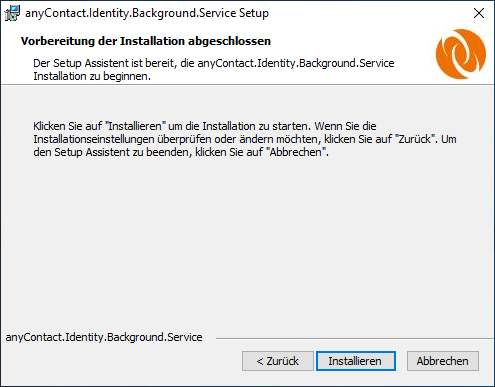Click quoted word "Zurück" in the instructions
The width and height of the screenshot is (495, 387).
point(415,139)
